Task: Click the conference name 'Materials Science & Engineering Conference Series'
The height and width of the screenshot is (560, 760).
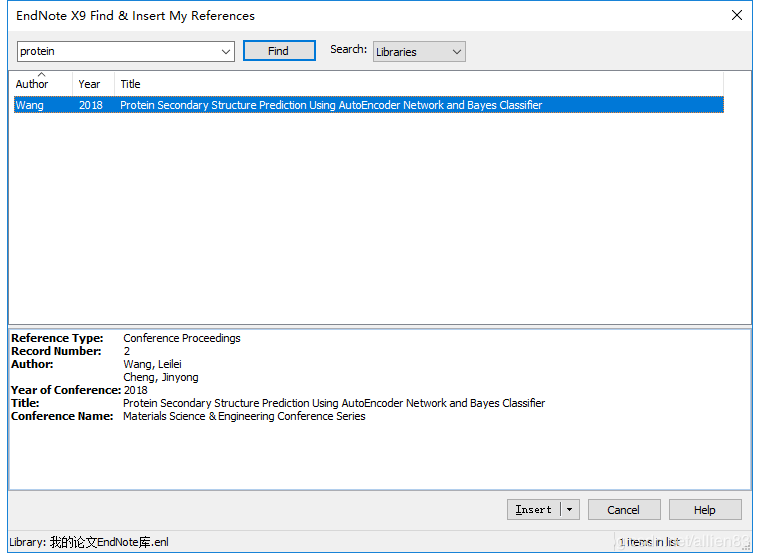Action: (x=244, y=416)
